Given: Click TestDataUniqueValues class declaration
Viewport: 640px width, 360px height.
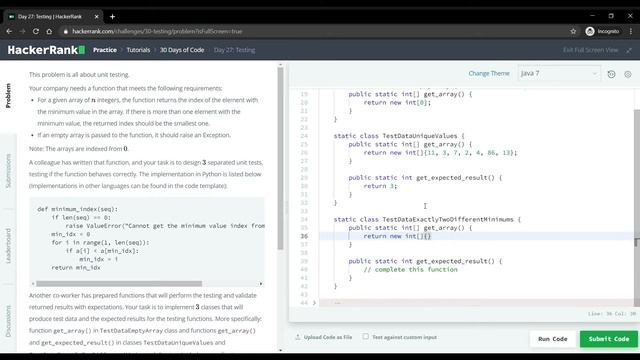Looking at the screenshot, I should (x=399, y=136).
